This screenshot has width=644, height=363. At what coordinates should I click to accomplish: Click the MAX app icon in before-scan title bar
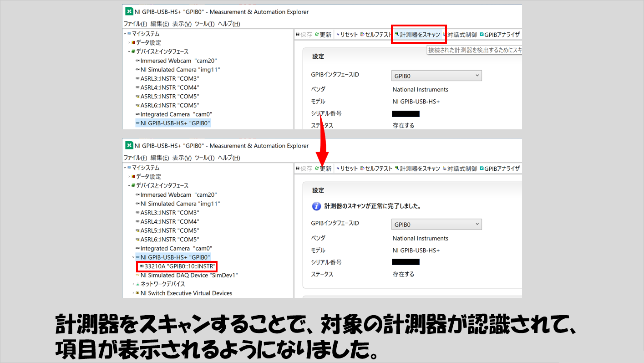129,12
